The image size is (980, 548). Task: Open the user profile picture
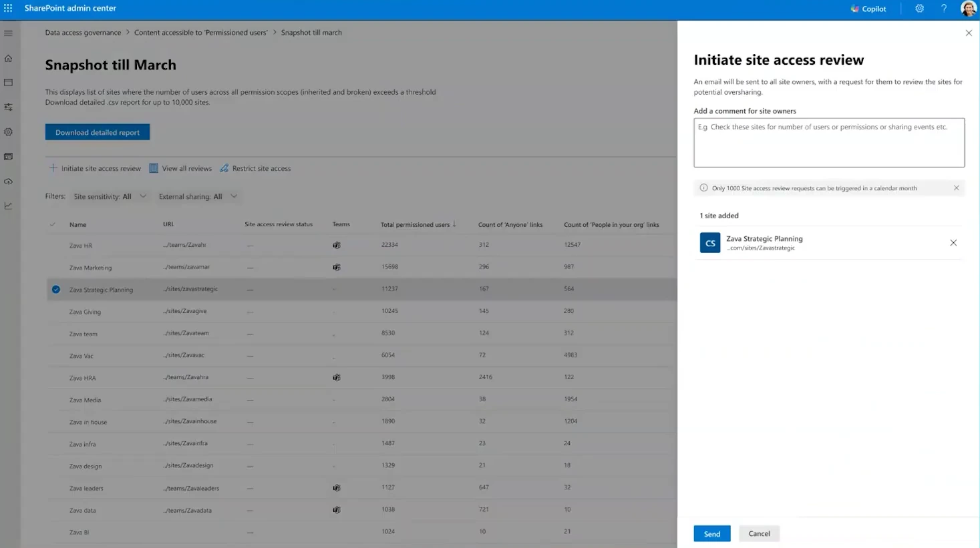point(968,9)
